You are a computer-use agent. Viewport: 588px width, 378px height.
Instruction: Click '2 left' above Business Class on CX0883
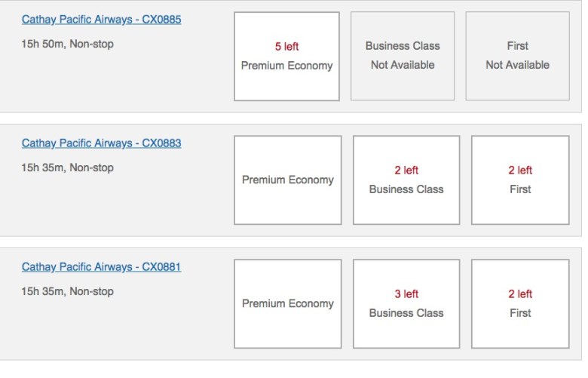[x=406, y=171]
